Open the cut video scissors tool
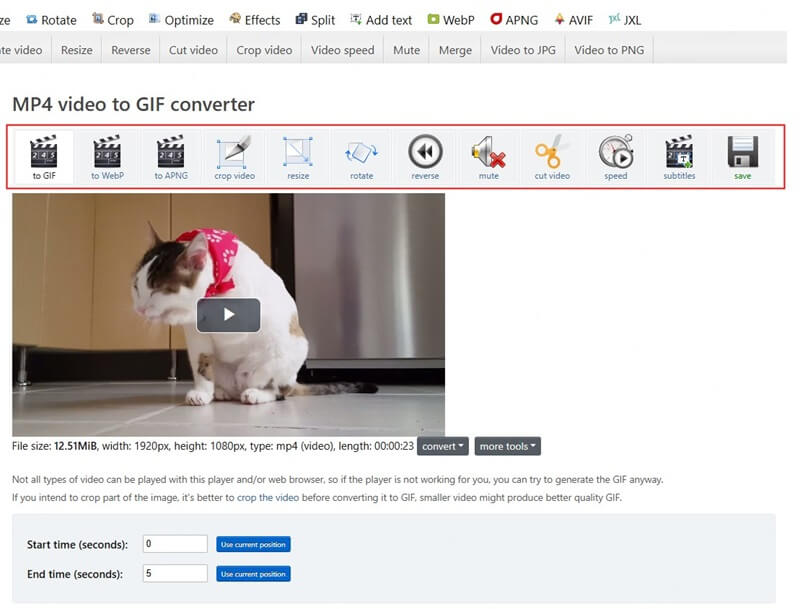The width and height of the screenshot is (800, 609). (552, 157)
